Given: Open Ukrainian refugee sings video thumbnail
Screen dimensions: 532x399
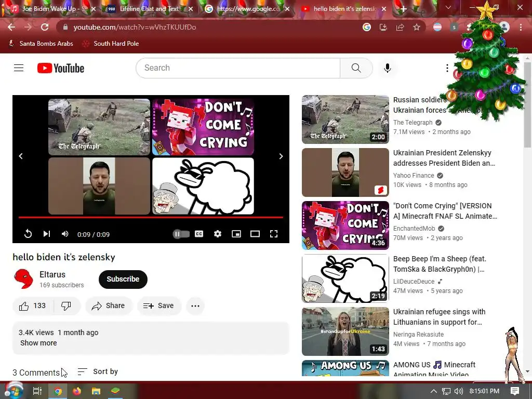Looking at the screenshot, I should click(345, 331).
